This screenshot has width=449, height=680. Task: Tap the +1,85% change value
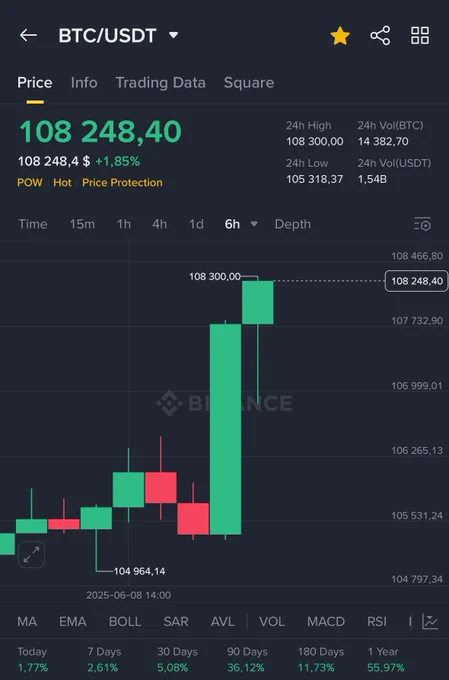pos(118,161)
